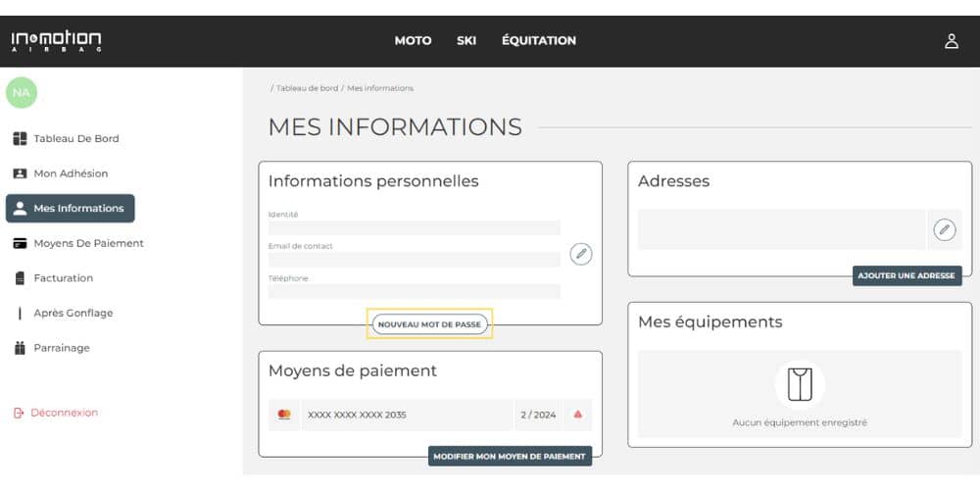Image resolution: width=980 pixels, height=490 pixels.
Task: Click the Déconnexion logout icon
Action: click(x=19, y=414)
